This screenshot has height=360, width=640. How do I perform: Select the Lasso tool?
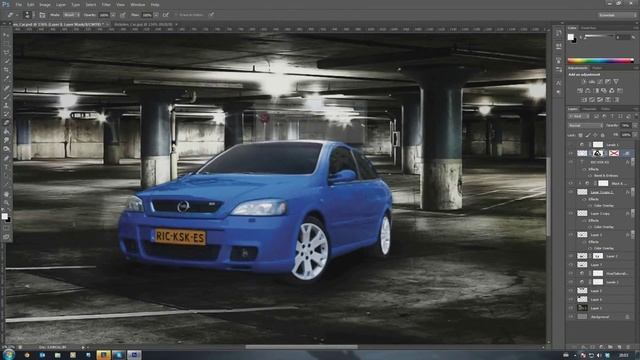pyautogui.click(x=6, y=53)
